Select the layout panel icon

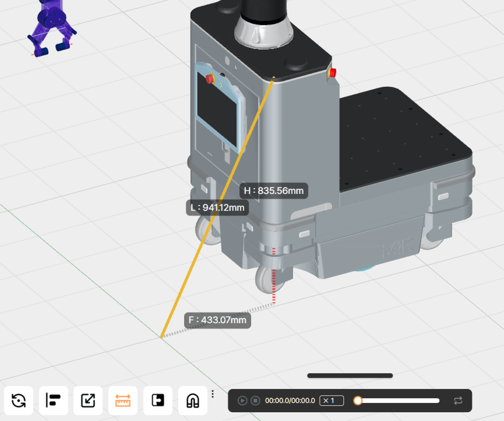158,400
